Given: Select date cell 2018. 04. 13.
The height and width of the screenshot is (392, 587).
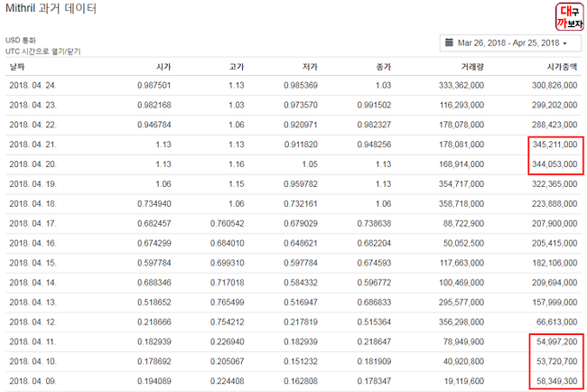Looking at the screenshot, I should 33,303.
